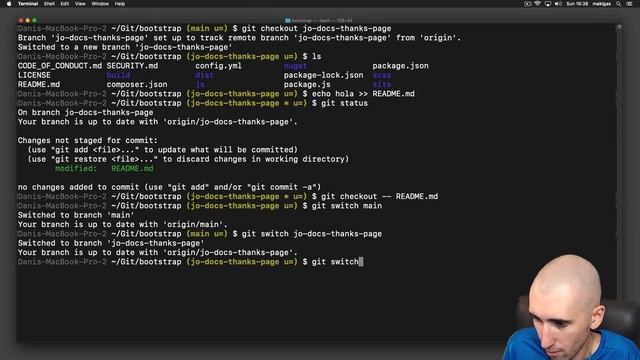The image size is (640, 360).
Task: Open Spotlight search
Action: tap(619, 4)
